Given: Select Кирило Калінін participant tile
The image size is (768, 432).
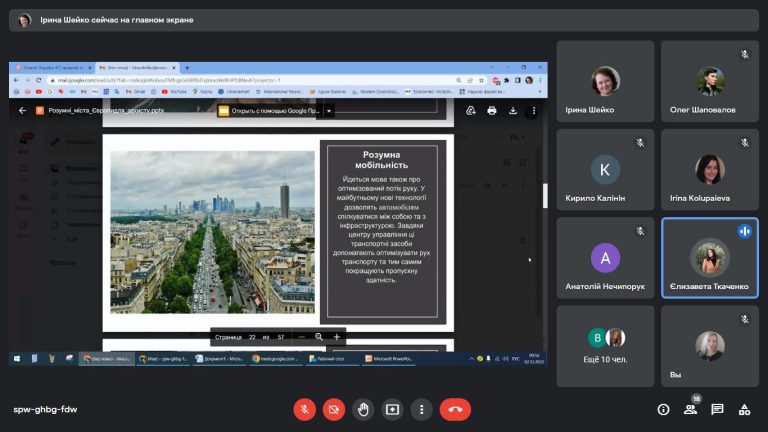Looking at the screenshot, I should (605, 169).
